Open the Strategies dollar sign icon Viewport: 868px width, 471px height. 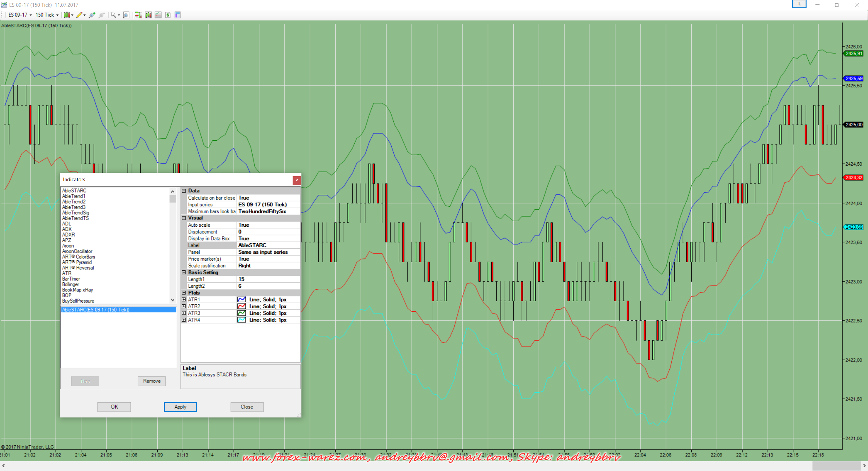tap(168, 15)
